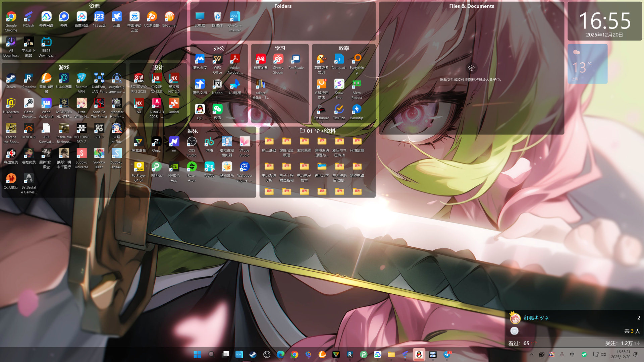Open Steam from the 游戏 group

coord(11,78)
